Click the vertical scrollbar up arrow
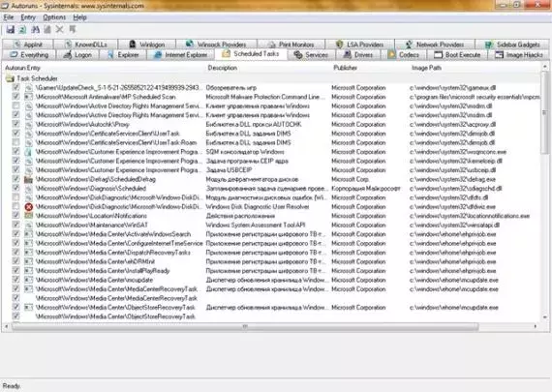The height and width of the screenshot is (392, 552). pyautogui.click(x=545, y=66)
